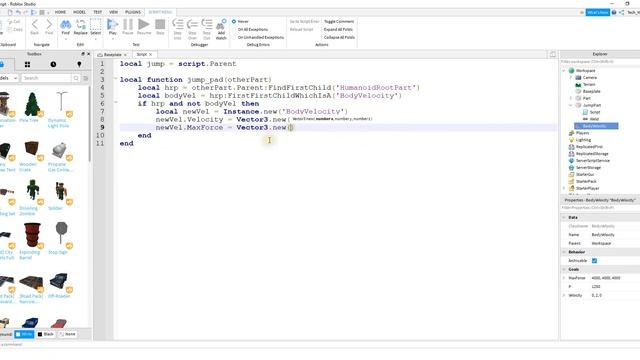Click the Select tool icon

tap(96, 24)
